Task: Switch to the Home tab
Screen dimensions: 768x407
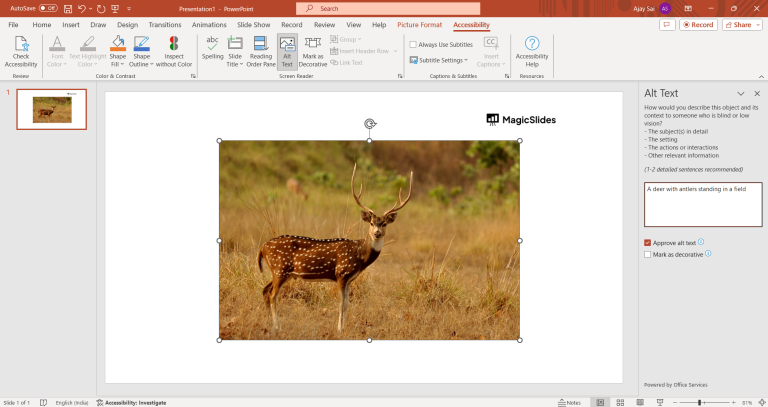Action: (x=42, y=24)
